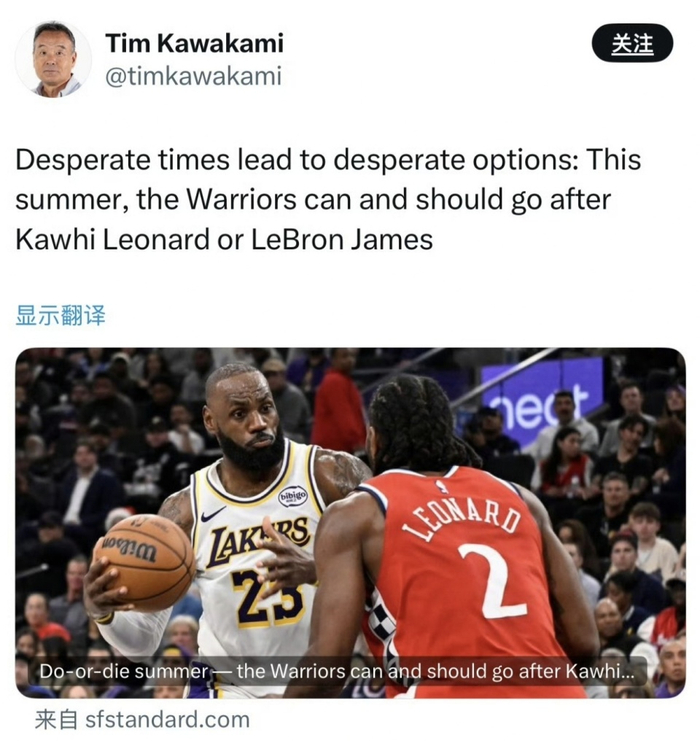The height and width of the screenshot is (741, 700).
Task: Click the purple neat sign in background
Action: (542, 402)
